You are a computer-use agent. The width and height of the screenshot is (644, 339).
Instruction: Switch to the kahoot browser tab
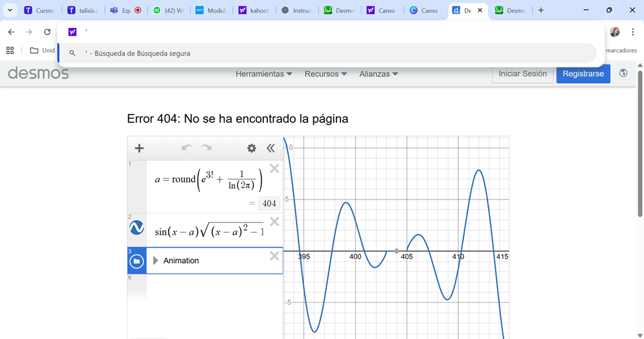[252, 10]
